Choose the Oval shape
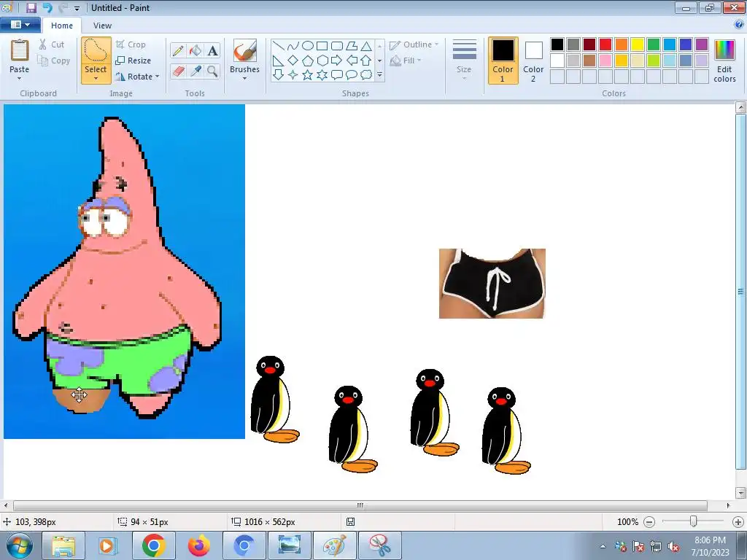The height and width of the screenshot is (560, 747). pyautogui.click(x=308, y=46)
